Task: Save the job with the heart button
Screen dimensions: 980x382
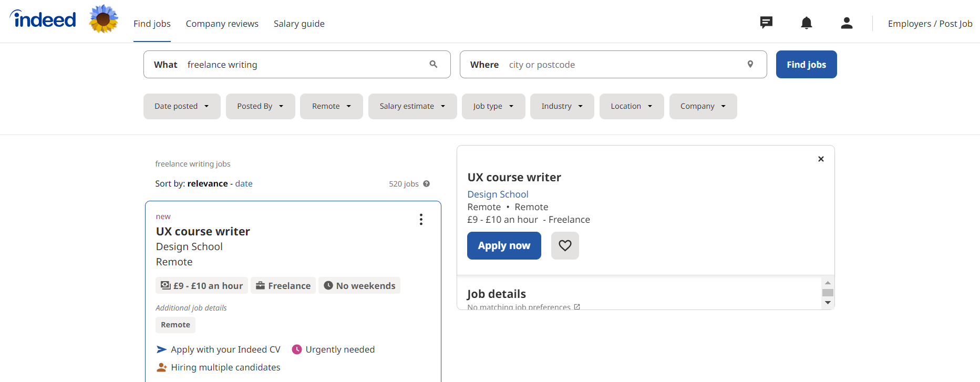Action: [x=565, y=245]
